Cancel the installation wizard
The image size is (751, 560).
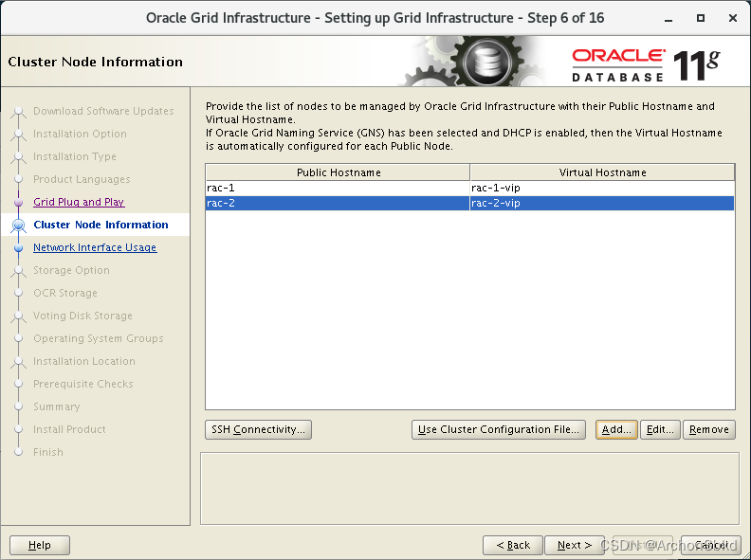[711, 545]
